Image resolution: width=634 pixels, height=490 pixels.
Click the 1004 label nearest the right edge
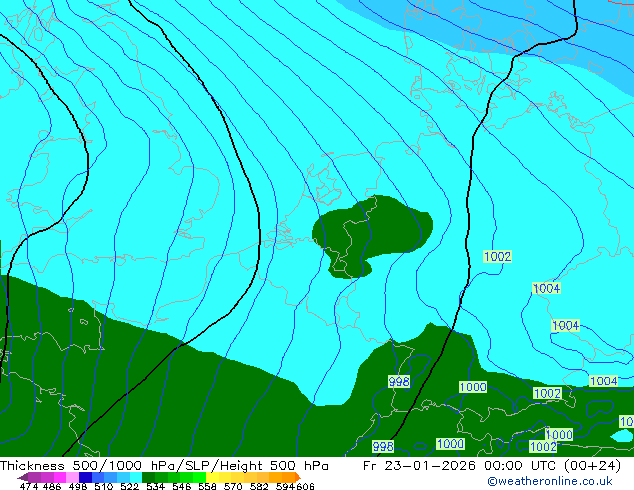[x=603, y=381]
